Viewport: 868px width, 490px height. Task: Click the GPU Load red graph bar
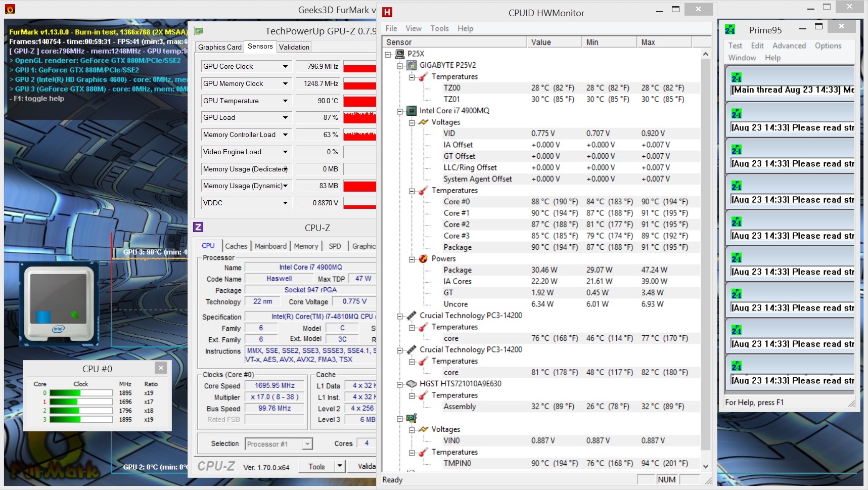[x=359, y=117]
